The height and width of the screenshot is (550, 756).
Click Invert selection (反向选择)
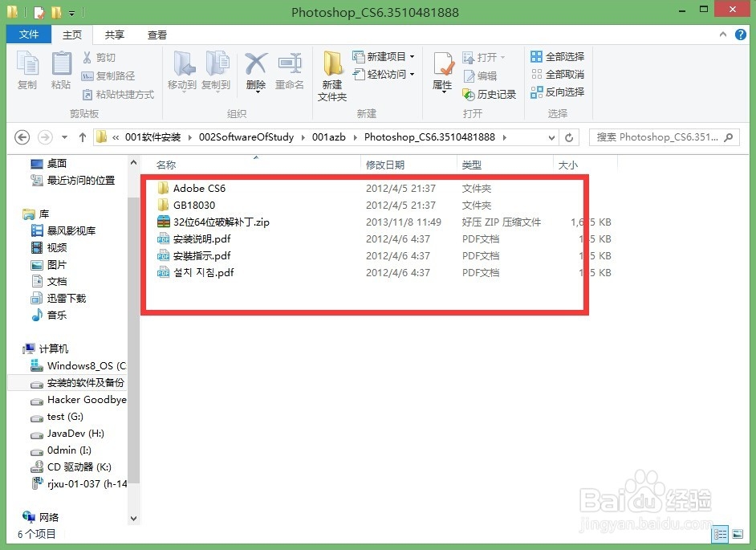557,92
